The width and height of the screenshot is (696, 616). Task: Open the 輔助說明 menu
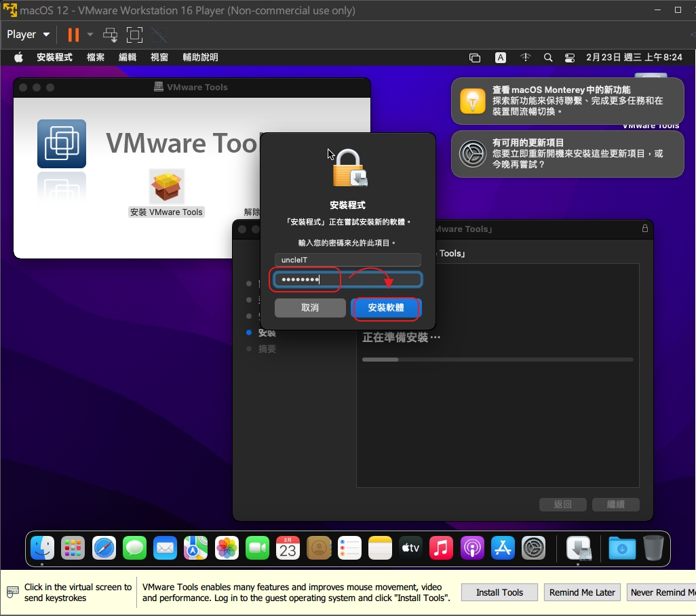click(200, 57)
